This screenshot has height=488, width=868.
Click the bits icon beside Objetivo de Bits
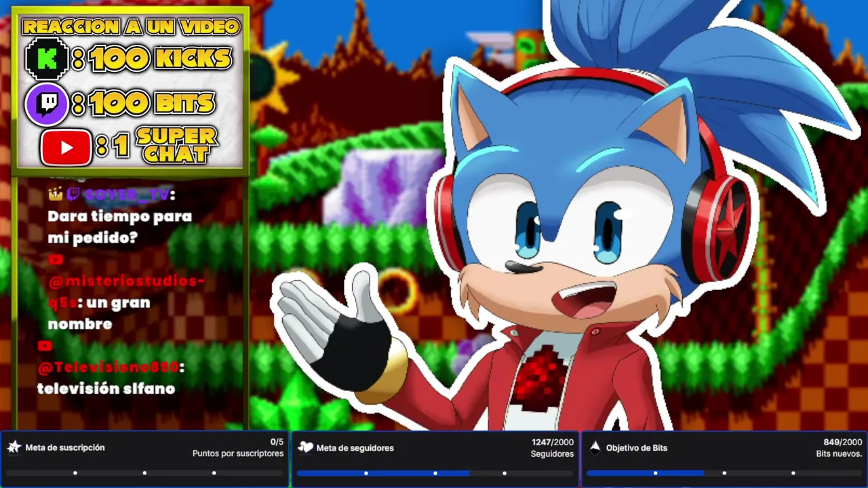tap(595, 447)
